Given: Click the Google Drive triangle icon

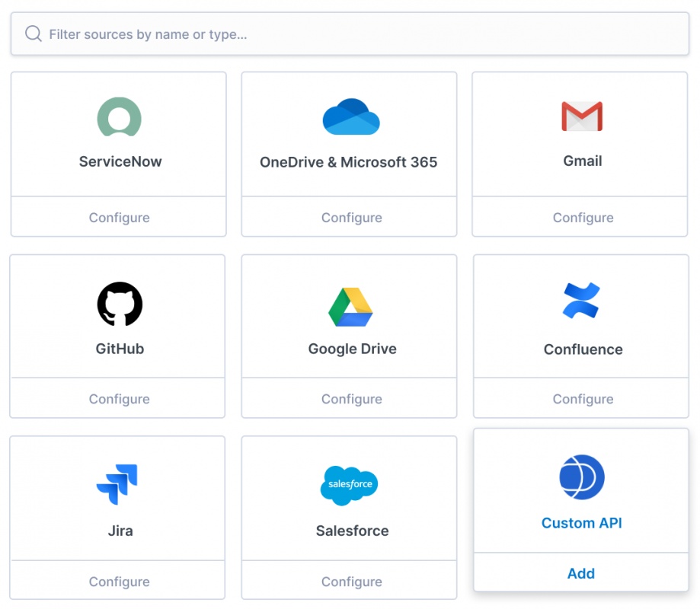Looking at the screenshot, I should pos(350,307).
